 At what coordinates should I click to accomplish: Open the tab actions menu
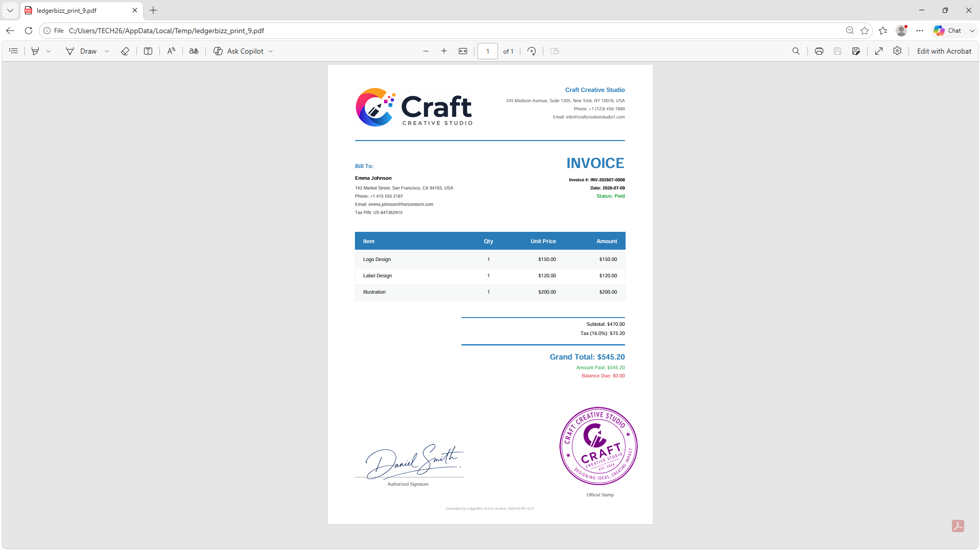point(10,10)
